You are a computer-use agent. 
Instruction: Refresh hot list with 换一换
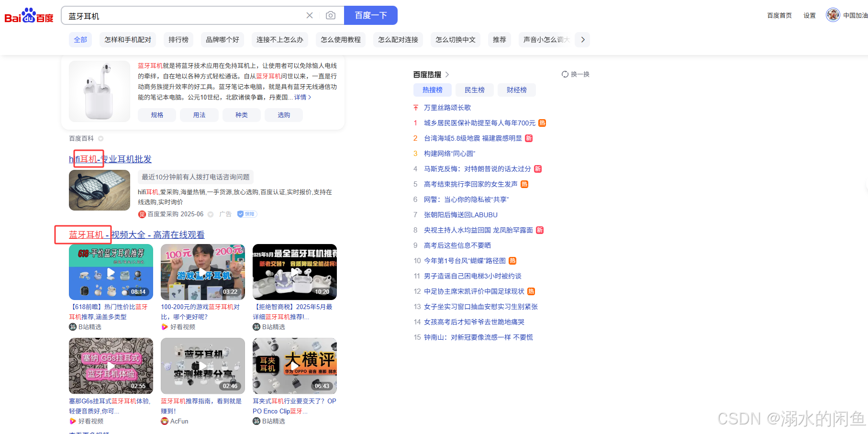click(x=575, y=74)
